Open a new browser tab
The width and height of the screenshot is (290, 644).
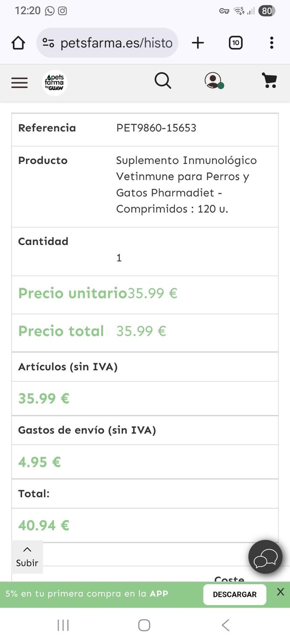pyautogui.click(x=198, y=43)
